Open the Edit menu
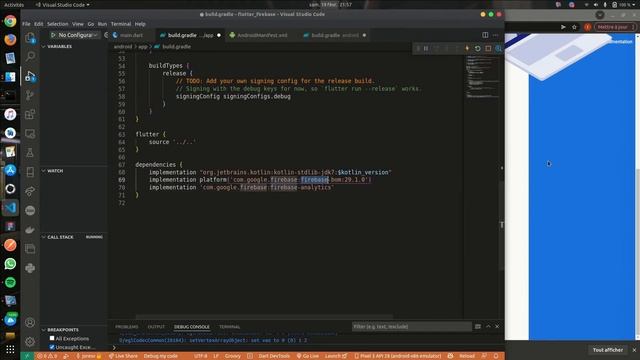Screen dimensions: 640x360 coord(38,24)
